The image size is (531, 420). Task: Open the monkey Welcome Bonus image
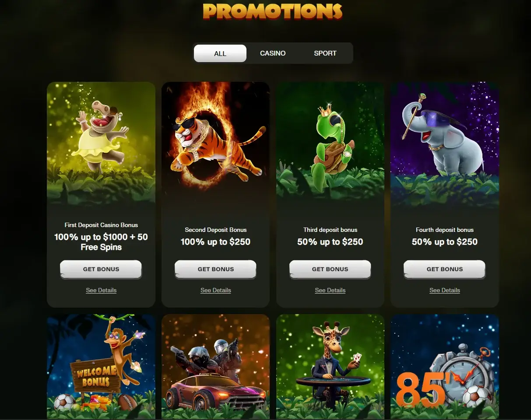(x=101, y=367)
